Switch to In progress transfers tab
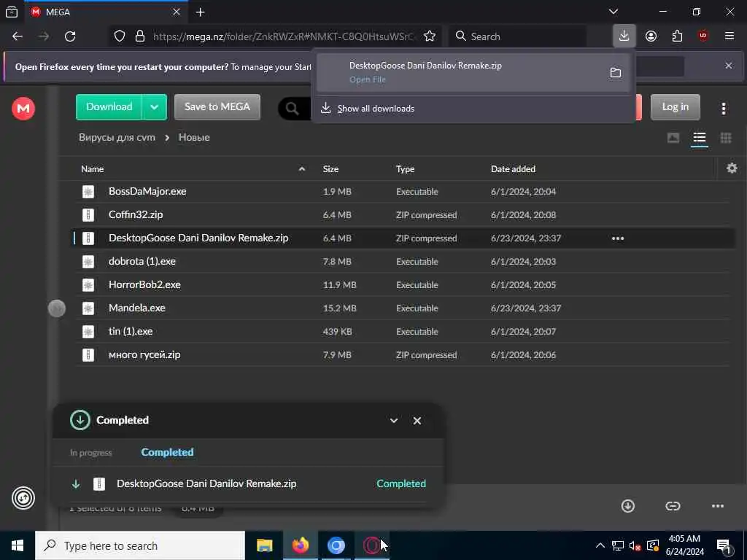The image size is (747, 560). click(x=91, y=453)
